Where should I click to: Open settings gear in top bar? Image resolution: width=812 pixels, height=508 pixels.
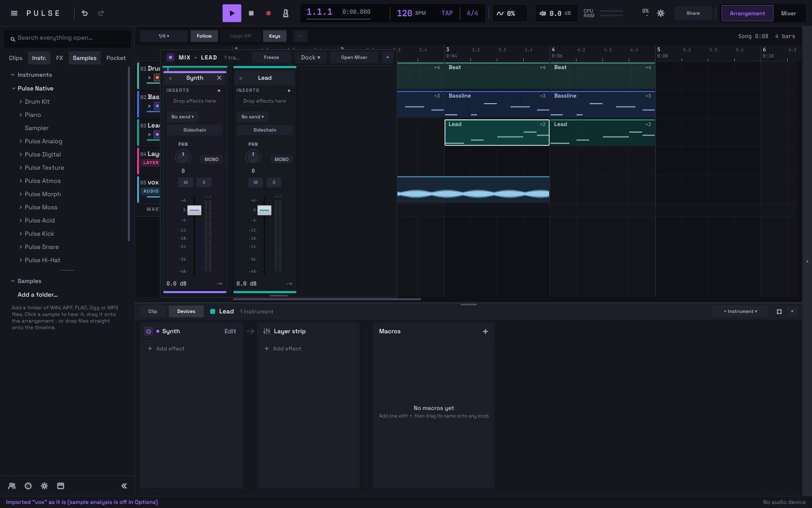661,13
